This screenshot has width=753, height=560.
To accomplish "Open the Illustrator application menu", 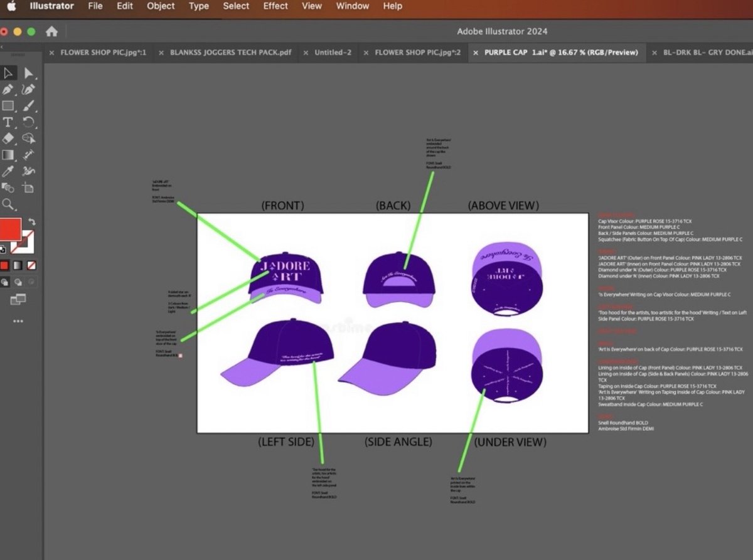I will coord(51,6).
